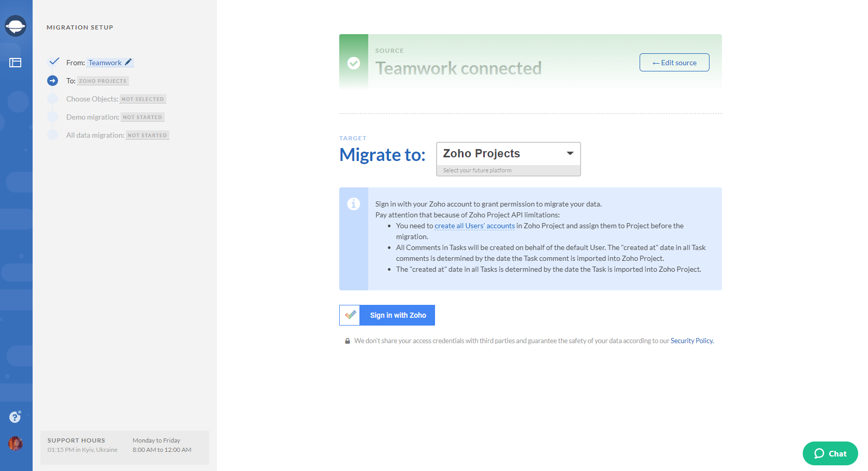Select the Choose Objects step
The height and width of the screenshot is (471, 868).
(x=92, y=99)
